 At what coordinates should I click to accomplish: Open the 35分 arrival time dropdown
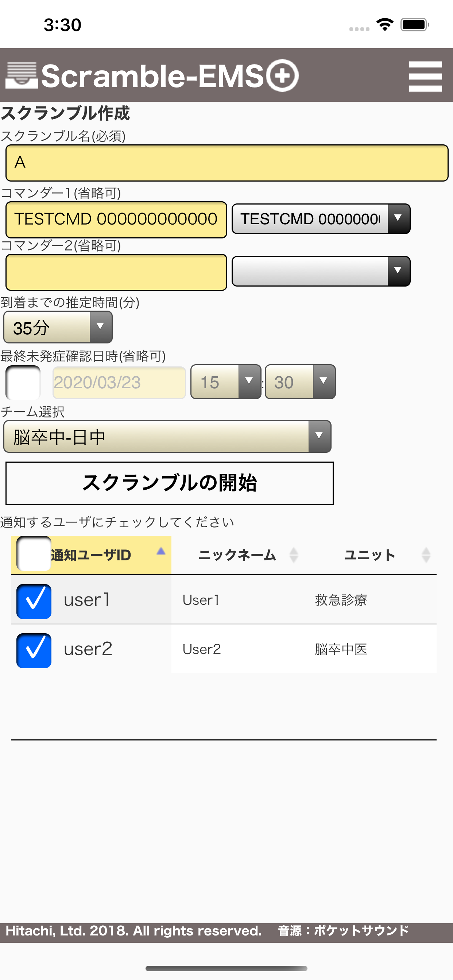tap(58, 327)
